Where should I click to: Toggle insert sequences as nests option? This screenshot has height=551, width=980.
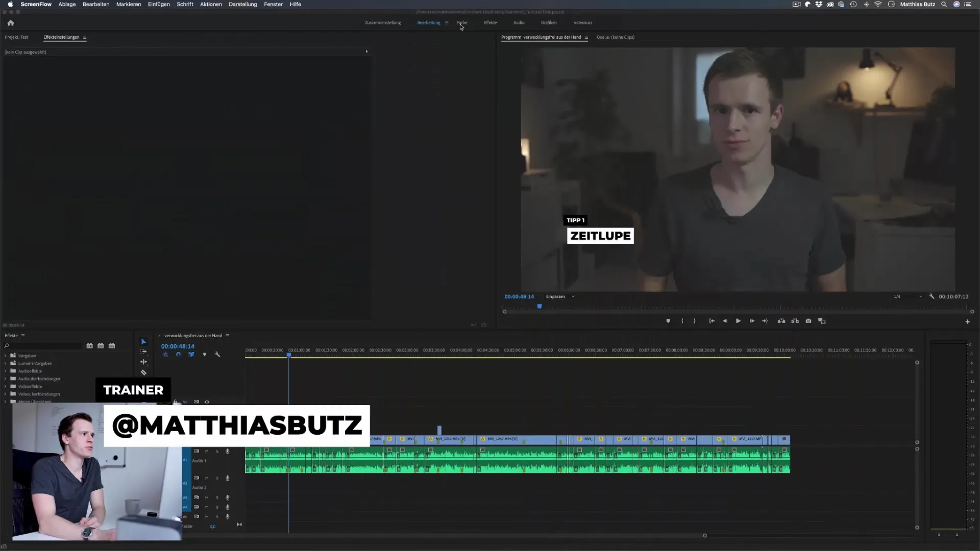coord(165,355)
